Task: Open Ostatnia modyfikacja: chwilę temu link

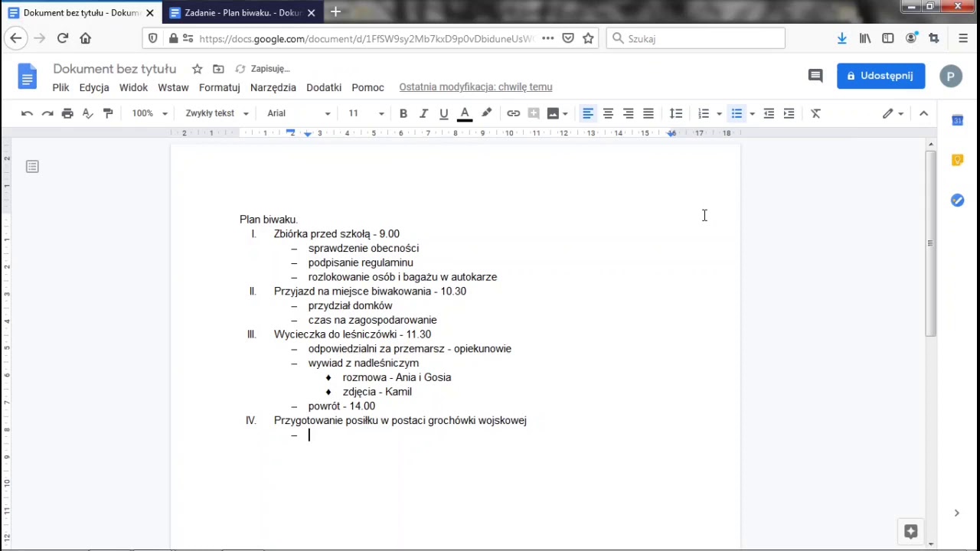Action: pos(475,87)
